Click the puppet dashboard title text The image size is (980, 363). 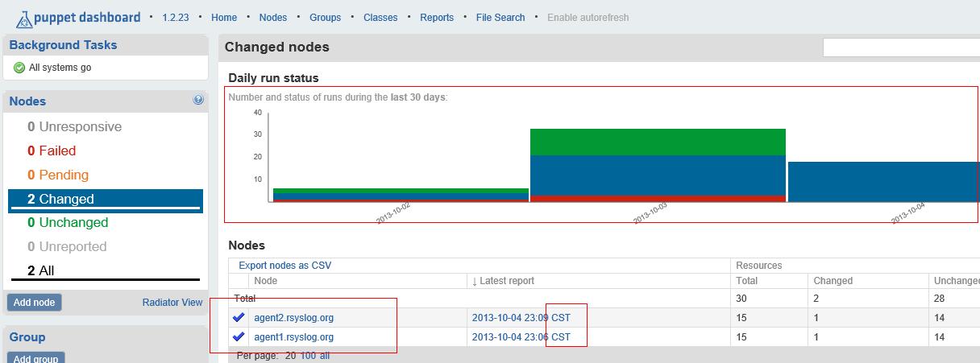pos(87,17)
